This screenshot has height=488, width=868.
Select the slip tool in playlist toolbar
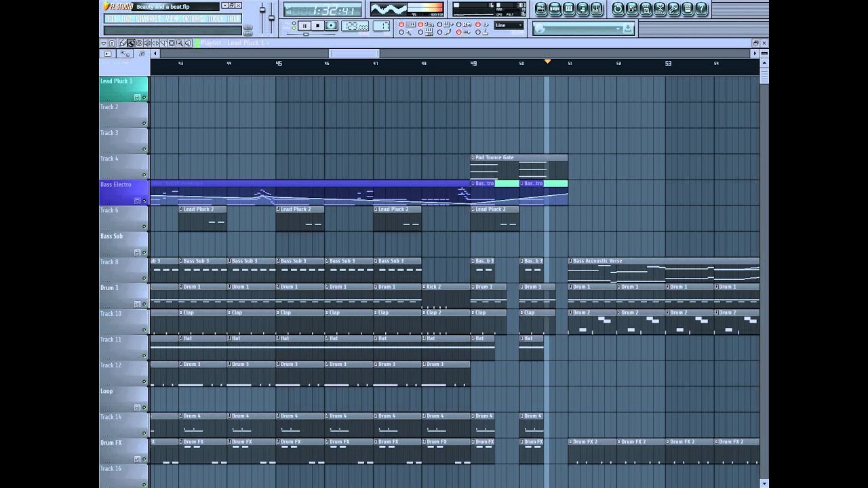(x=155, y=43)
